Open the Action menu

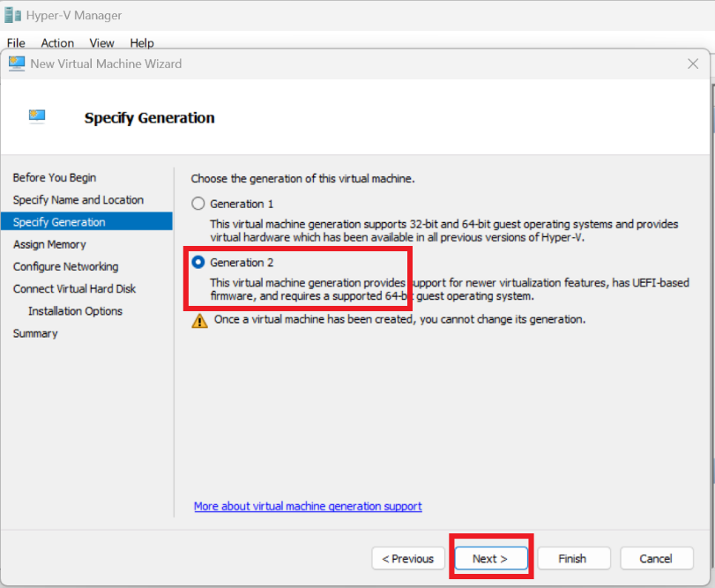pos(57,42)
